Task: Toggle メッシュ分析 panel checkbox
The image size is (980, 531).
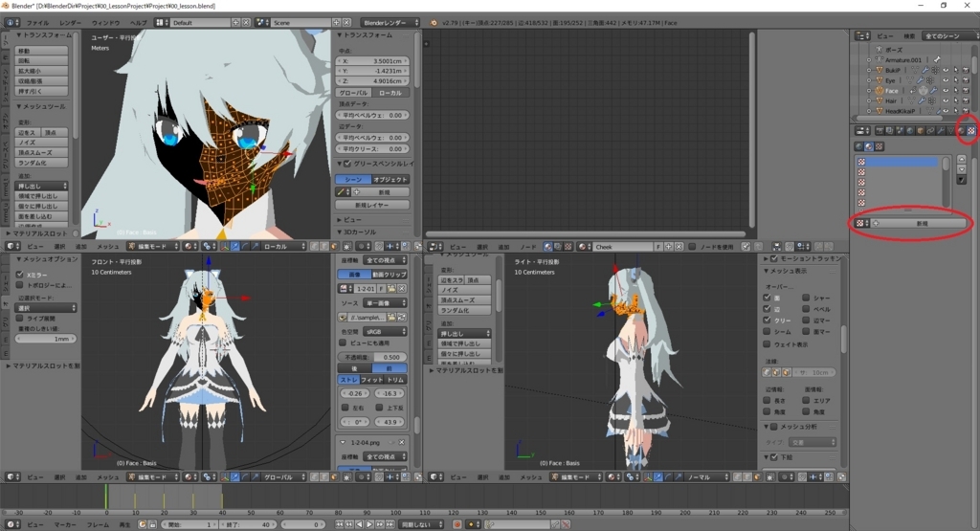Action: tap(774, 427)
